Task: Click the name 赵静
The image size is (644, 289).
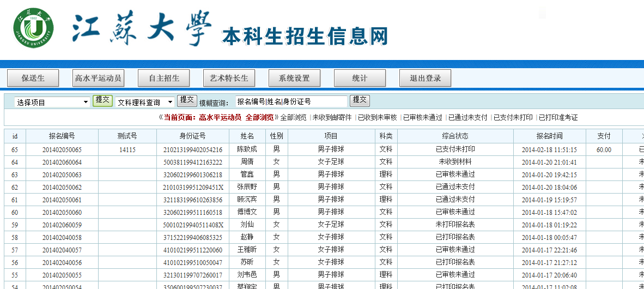Action: pyautogui.click(x=247, y=237)
